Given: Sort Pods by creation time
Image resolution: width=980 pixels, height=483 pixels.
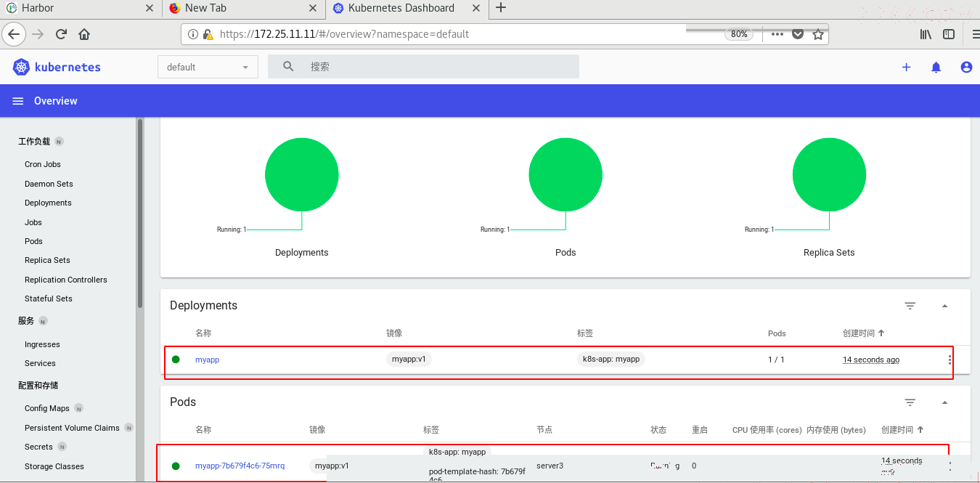Looking at the screenshot, I should (902, 430).
